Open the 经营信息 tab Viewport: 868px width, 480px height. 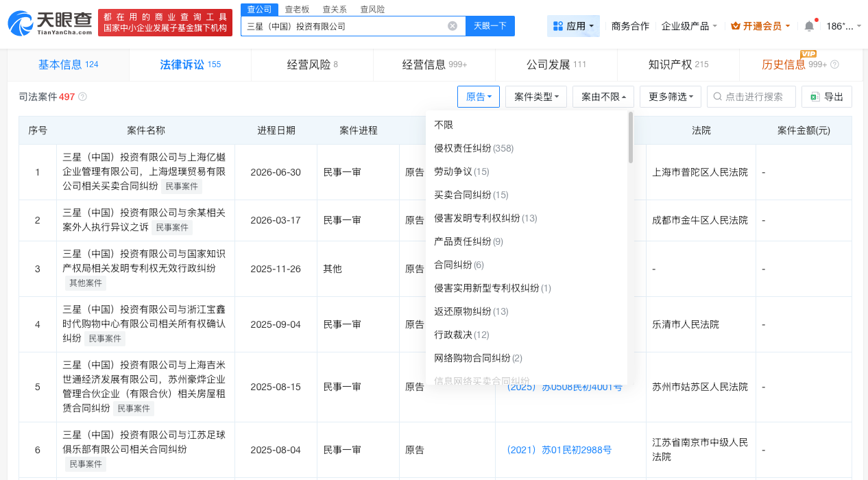click(x=434, y=64)
